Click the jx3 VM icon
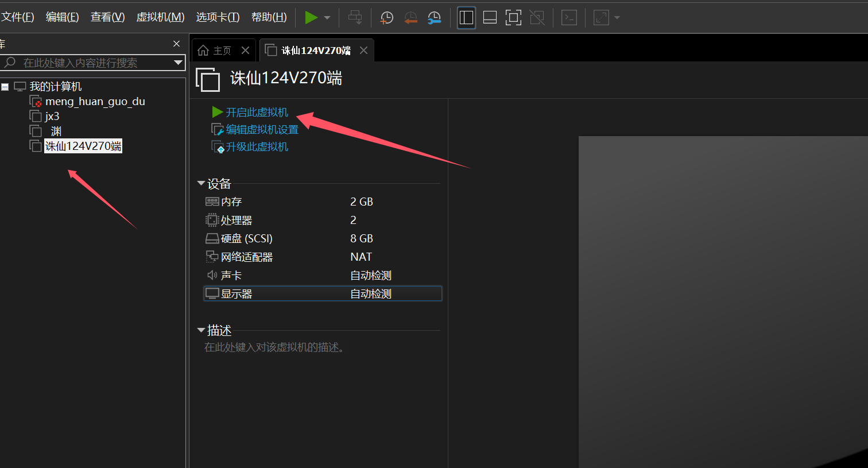The image size is (868, 468). pyautogui.click(x=36, y=116)
